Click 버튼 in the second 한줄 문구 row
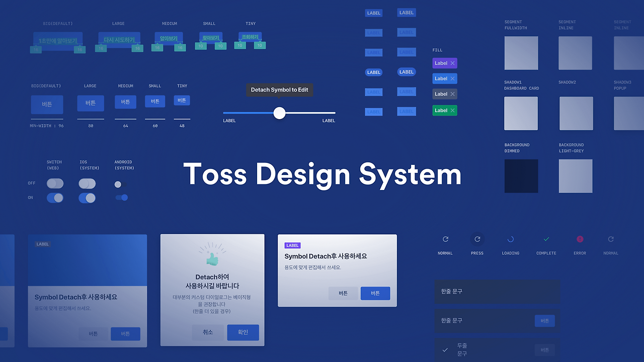Viewport: 644px width, 362px height. click(545, 321)
